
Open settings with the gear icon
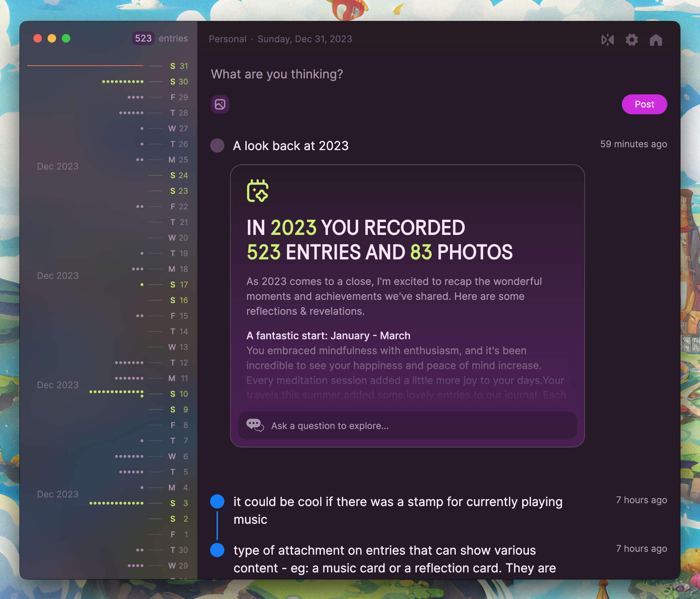(632, 39)
